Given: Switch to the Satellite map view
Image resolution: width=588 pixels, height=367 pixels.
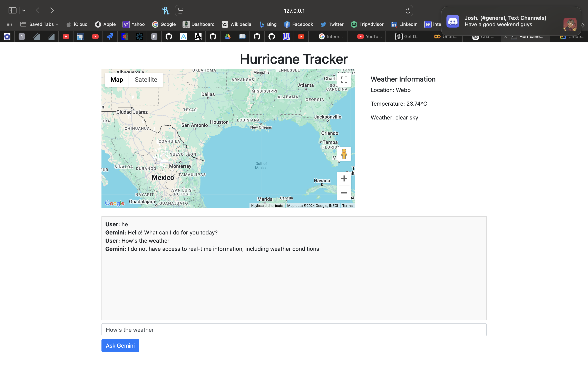Looking at the screenshot, I should coord(146,79).
